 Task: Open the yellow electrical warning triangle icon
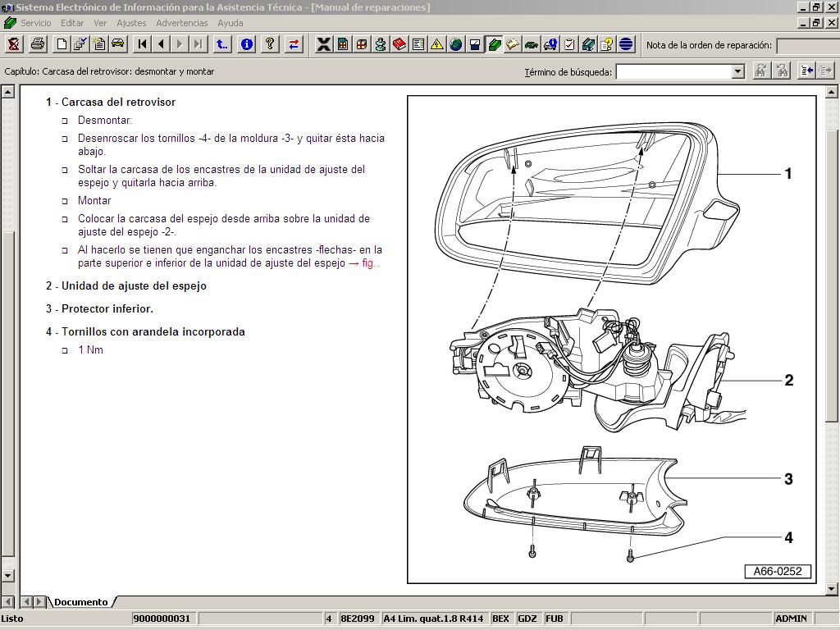point(437,44)
